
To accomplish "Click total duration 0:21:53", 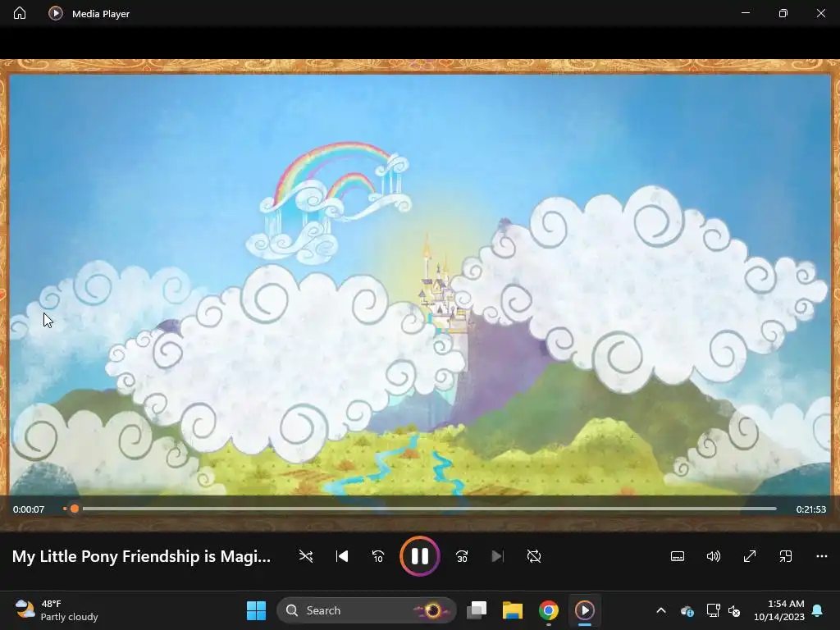I will (810, 509).
